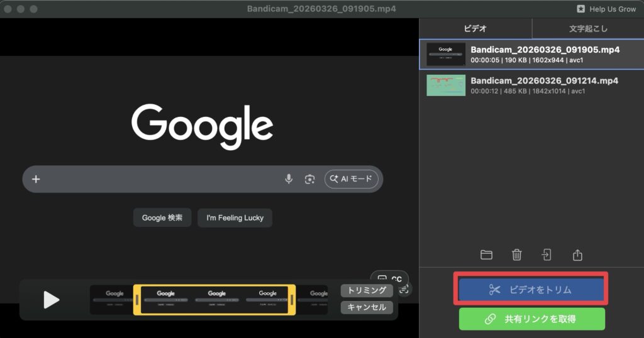The image size is (644, 338).
Task: Click the ビデオをトリム trim video button
Action: (x=531, y=290)
